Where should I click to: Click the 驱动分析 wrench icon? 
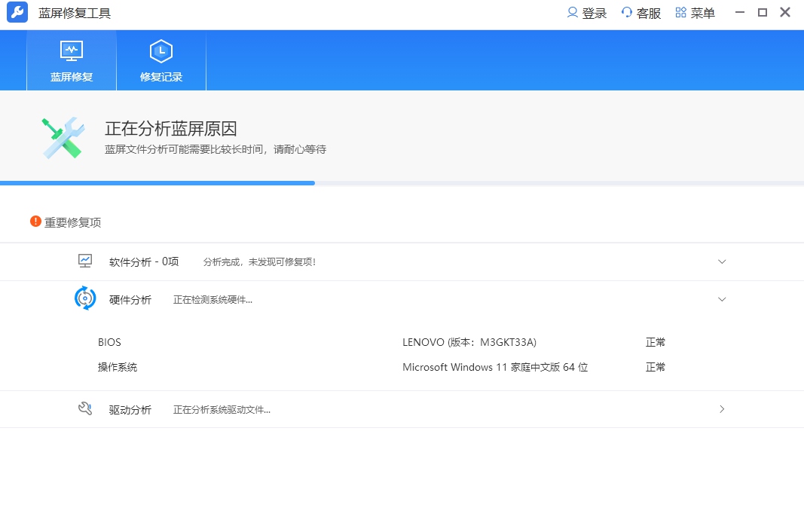click(85, 409)
